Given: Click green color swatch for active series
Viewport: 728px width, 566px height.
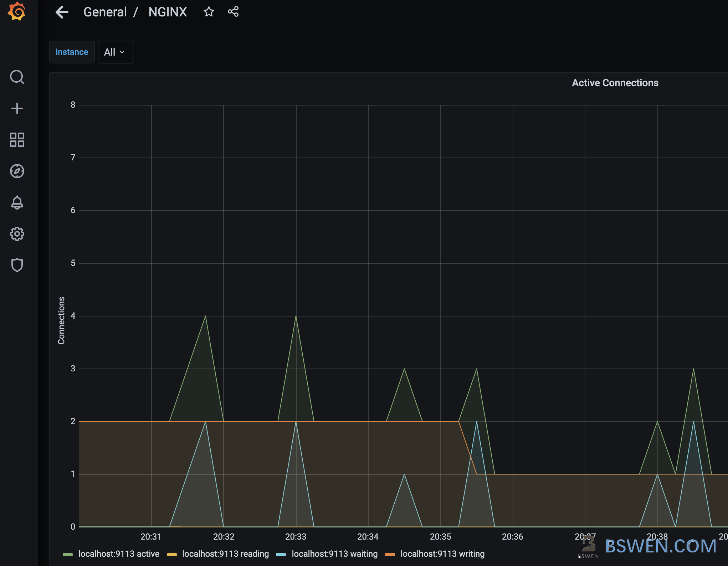Looking at the screenshot, I should click(67, 555).
